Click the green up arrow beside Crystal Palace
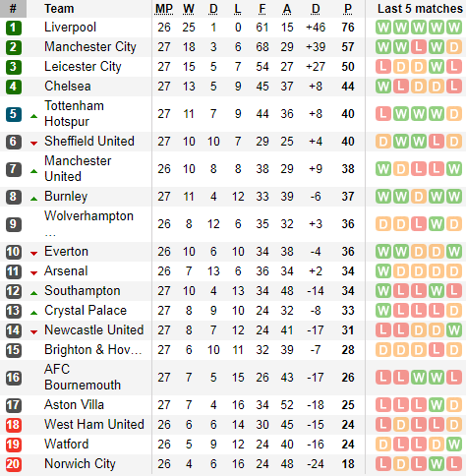 33,313
